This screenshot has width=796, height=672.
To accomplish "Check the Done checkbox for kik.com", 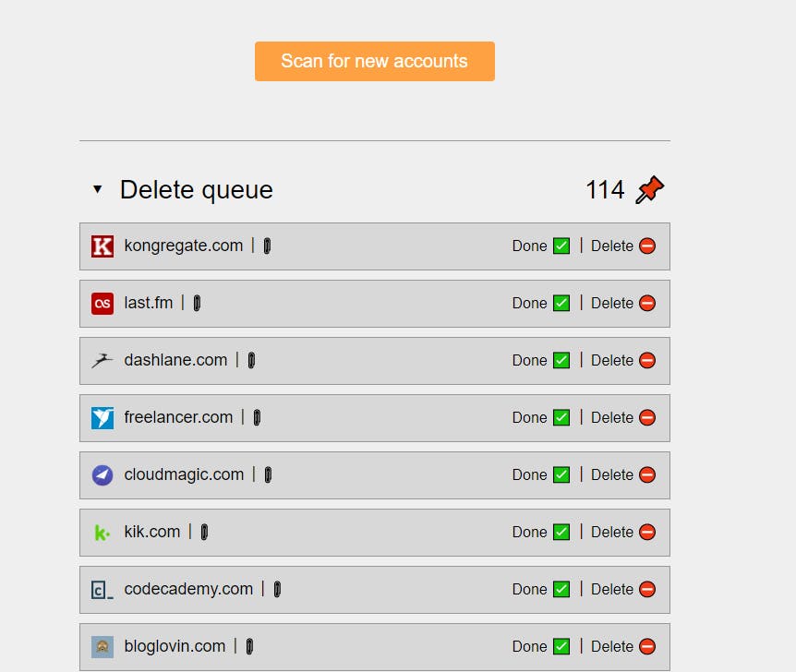I will point(560,532).
